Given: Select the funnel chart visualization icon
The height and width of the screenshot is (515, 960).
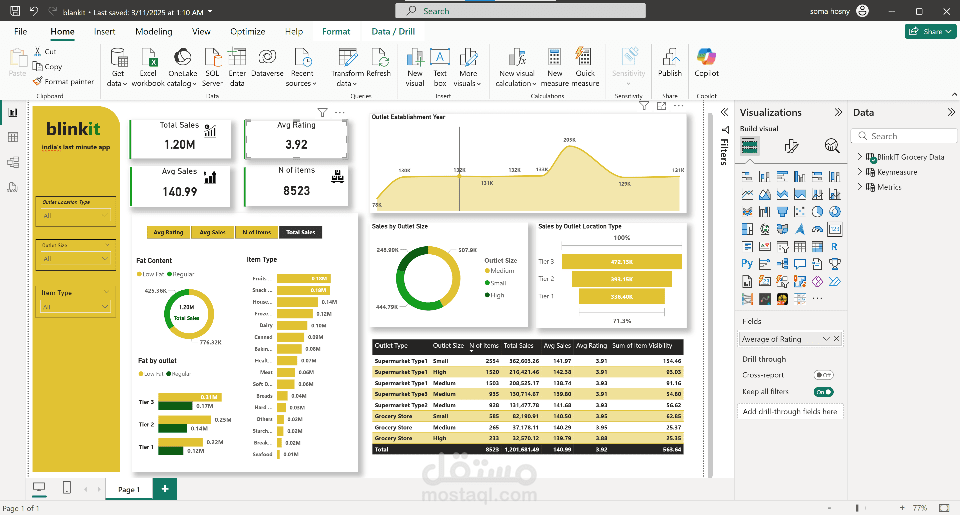Looking at the screenshot, I should click(x=782, y=212).
